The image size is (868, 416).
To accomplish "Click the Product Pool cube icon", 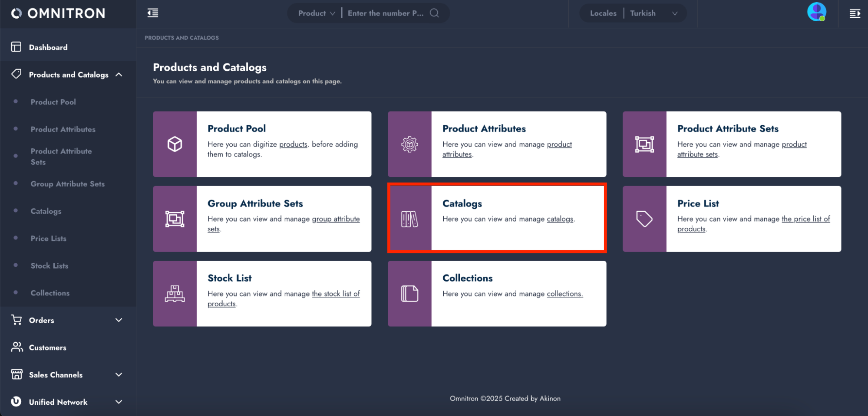I will pos(175,144).
